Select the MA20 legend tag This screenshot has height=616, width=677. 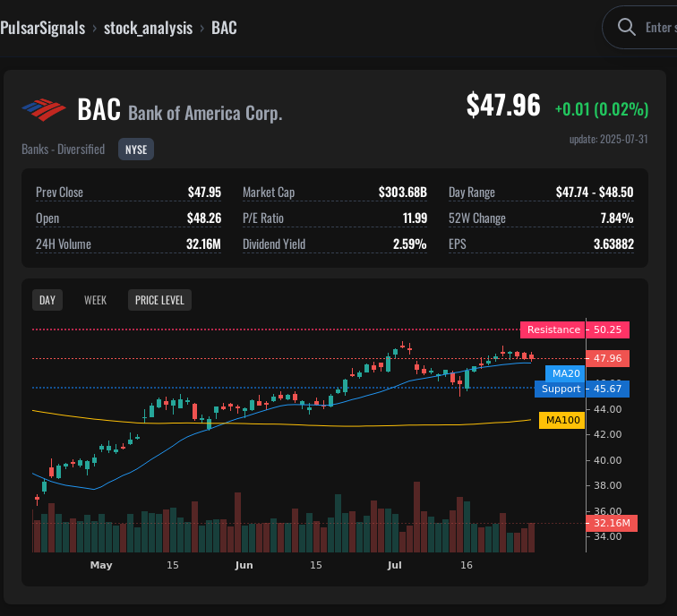pos(566,373)
